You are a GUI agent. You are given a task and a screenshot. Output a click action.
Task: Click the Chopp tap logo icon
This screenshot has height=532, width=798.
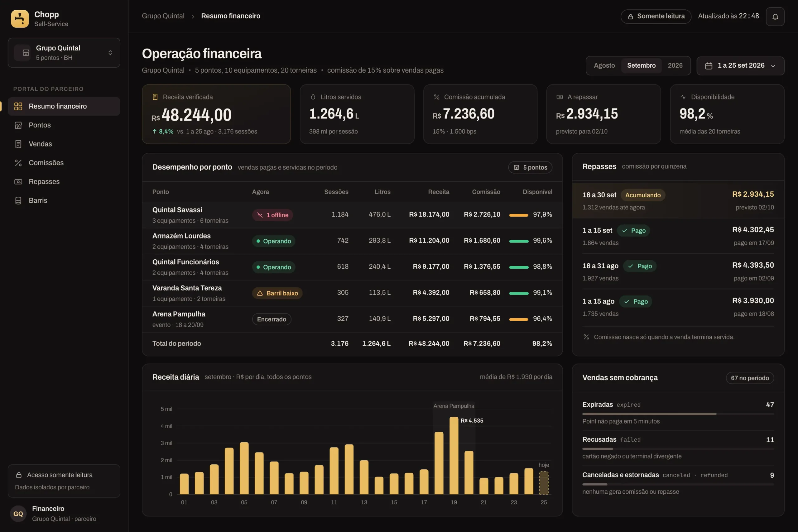[20, 19]
